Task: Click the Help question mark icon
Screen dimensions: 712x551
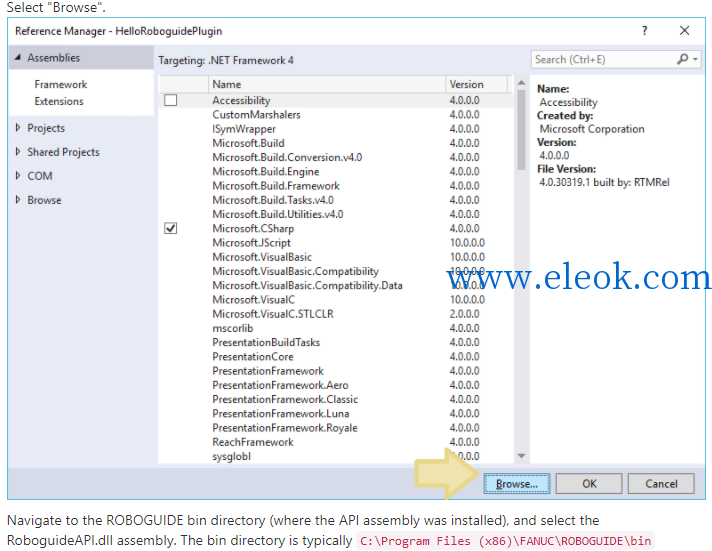Action: [x=644, y=30]
